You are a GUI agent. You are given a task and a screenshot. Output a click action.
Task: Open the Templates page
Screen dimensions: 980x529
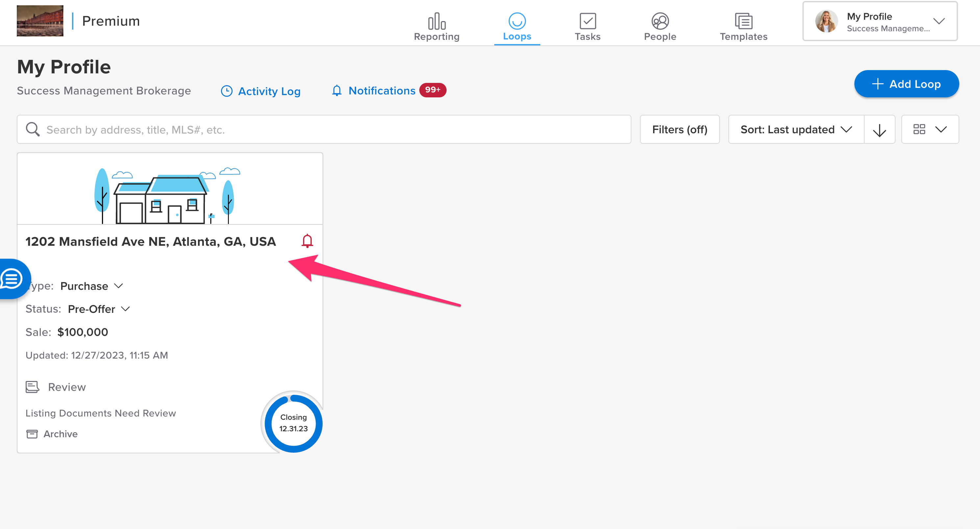pos(743,26)
